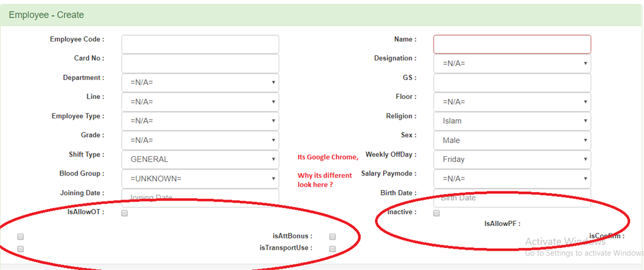Click the 'Salary Paymode :' label
644x270 pixels.
pyautogui.click(x=389, y=174)
